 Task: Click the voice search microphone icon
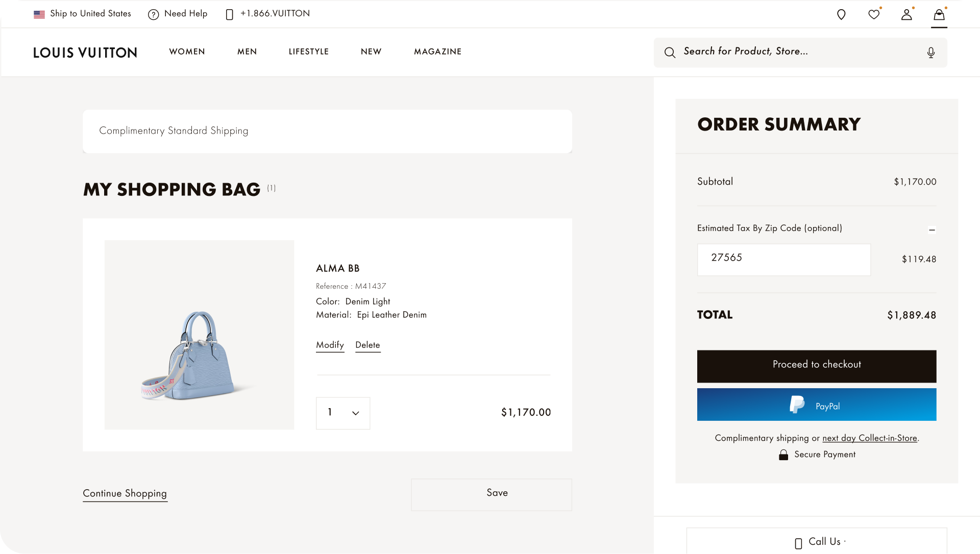click(x=930, y=53)
